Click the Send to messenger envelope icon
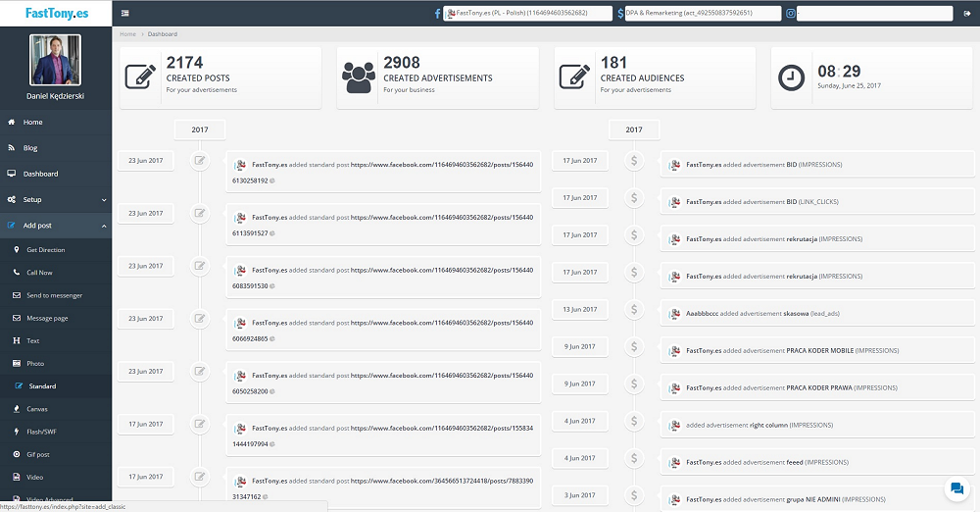This screenshot has width=980, height=512. [x=17, y=295]
